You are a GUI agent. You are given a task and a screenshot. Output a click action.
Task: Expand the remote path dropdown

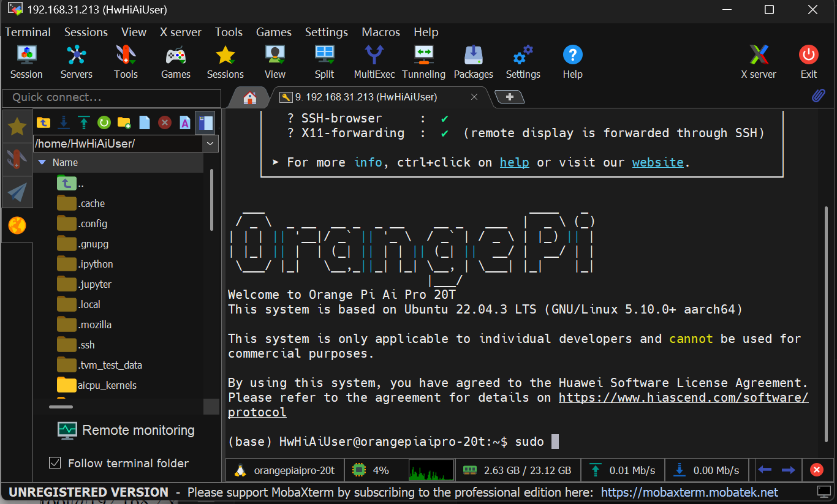coord(211,143)
